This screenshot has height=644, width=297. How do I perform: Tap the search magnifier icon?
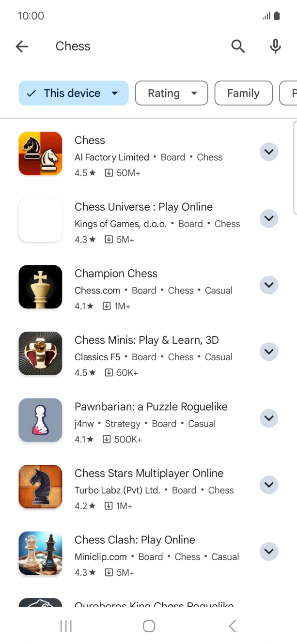[x=238, y=46]
